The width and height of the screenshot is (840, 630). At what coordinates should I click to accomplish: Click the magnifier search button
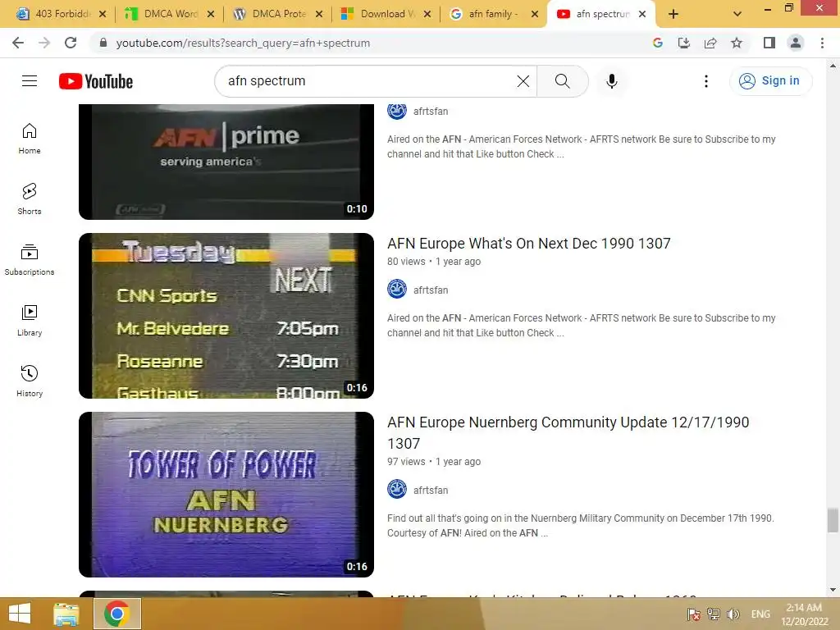(x=562, y=81)
